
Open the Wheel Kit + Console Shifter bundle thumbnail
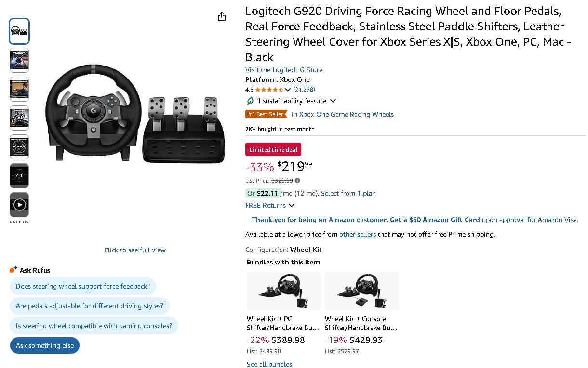361,291
